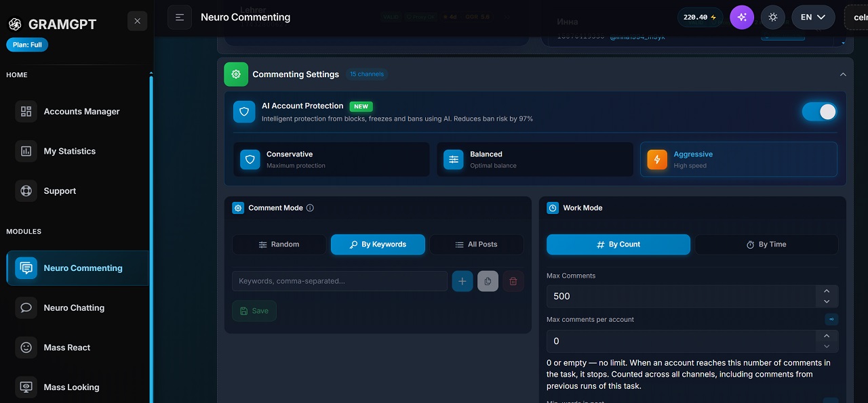
Task: Click the NEW badge
Action: 361,106
